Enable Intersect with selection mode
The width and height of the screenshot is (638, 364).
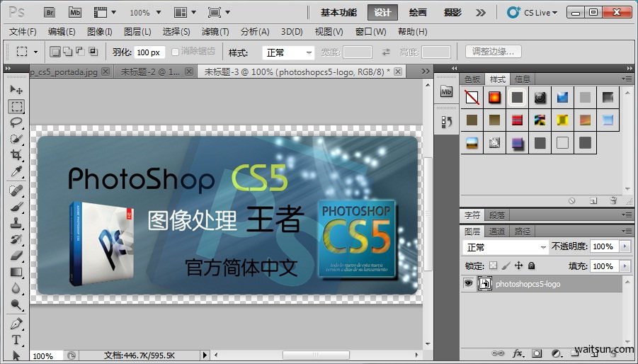93,52
